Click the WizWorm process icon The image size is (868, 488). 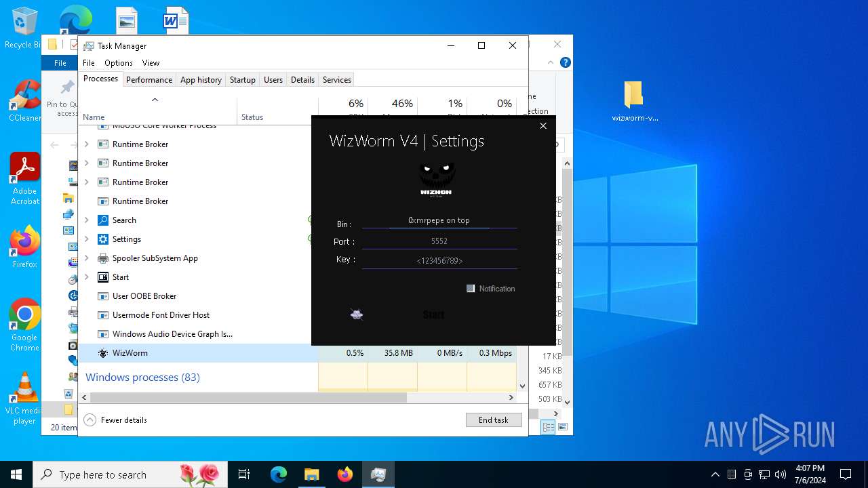coord(103,353)
